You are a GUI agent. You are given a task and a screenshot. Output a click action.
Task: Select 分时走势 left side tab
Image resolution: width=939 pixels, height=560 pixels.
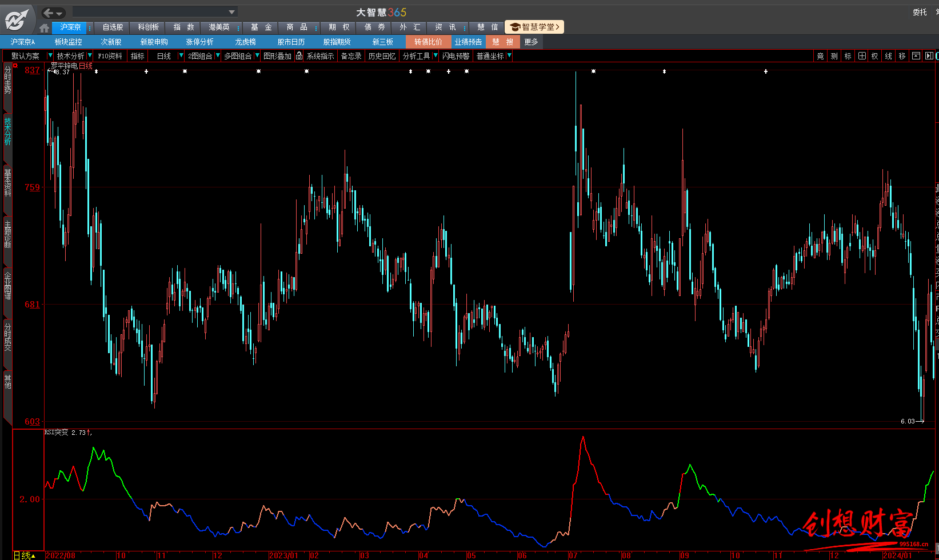7,80
